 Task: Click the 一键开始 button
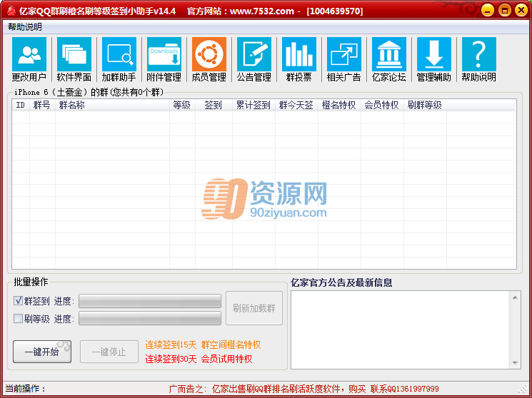tap(42, 352)
